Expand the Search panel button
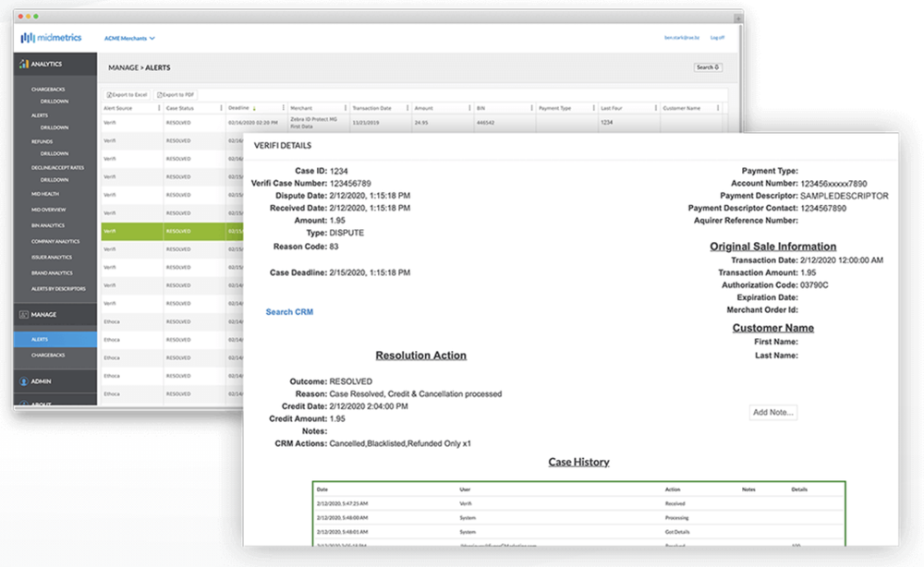The width and height of the screenshot is (924, 567). coord(708,67)
